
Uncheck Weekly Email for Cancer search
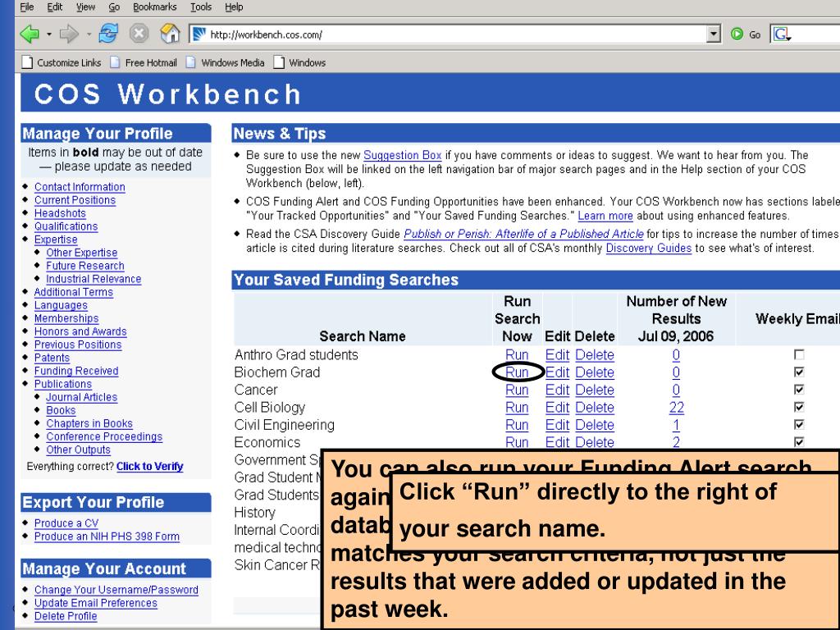pyautogui.click(x=799, y=390)
